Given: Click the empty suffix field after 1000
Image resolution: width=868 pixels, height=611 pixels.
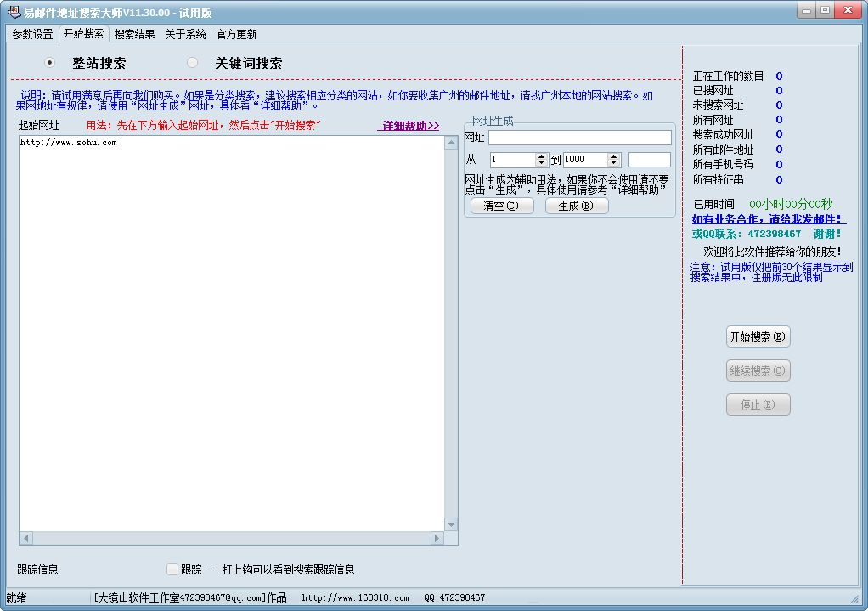Looking at the screenshot, I should click(x=650, y=160).
